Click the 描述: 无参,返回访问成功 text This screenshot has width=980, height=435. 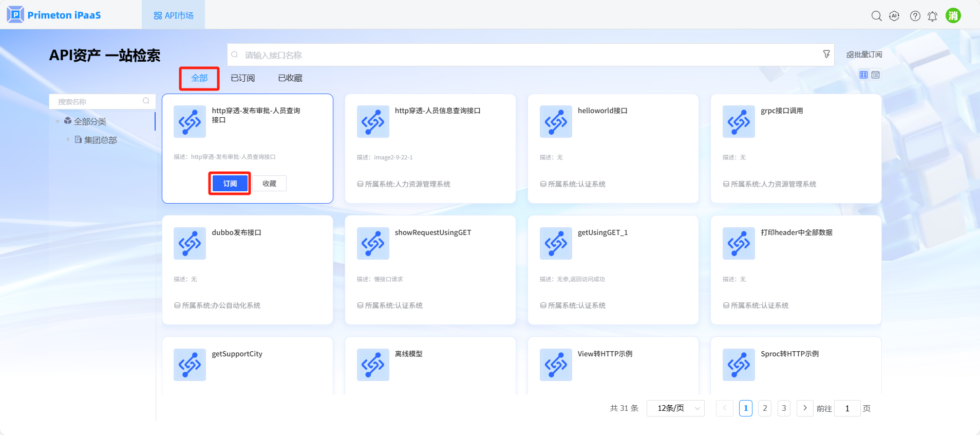(572, 279)
